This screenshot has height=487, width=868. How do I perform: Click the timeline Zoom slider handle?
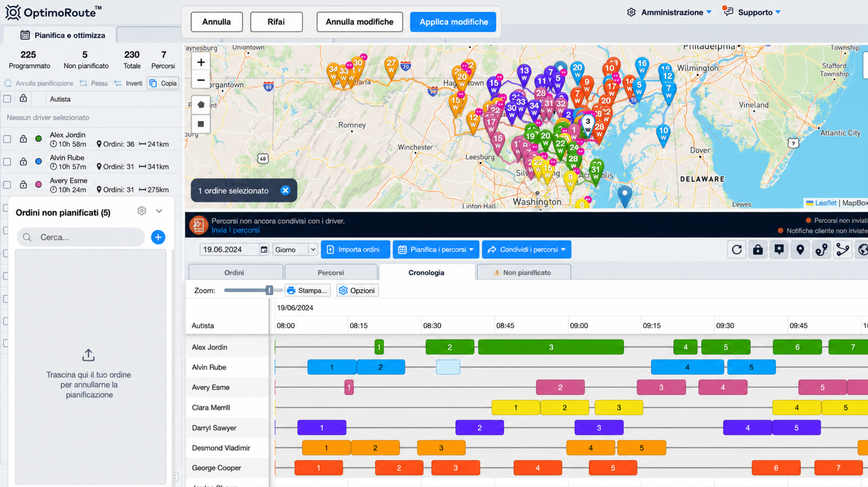pyautogui.click(x=269, y=290)
